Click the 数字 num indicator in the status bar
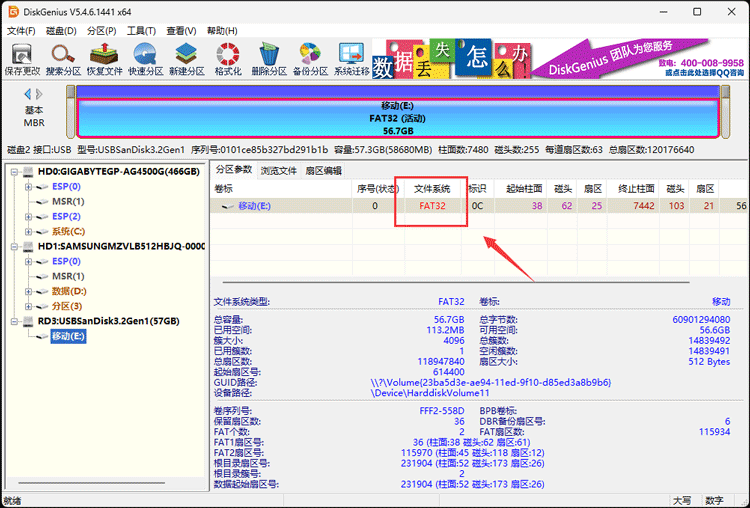750x508 pixels. point(714,501)
